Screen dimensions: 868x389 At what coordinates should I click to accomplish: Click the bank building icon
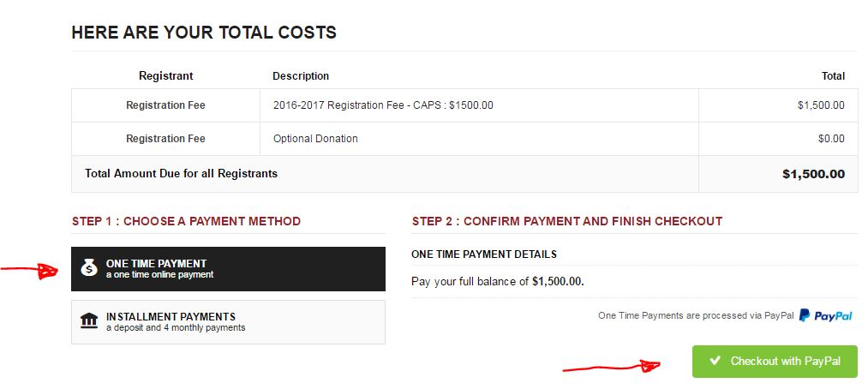[x=88, y=320]
